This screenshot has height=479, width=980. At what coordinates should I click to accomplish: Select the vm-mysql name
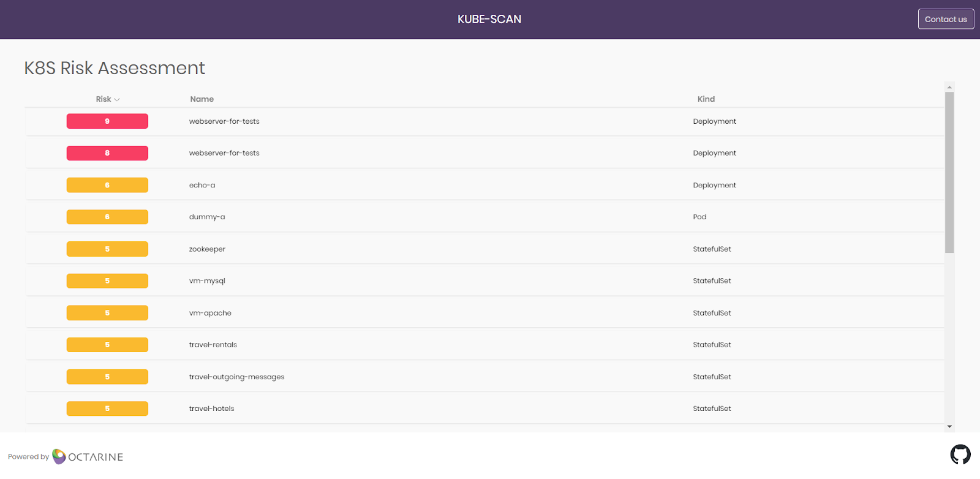(x=207, y=281)
